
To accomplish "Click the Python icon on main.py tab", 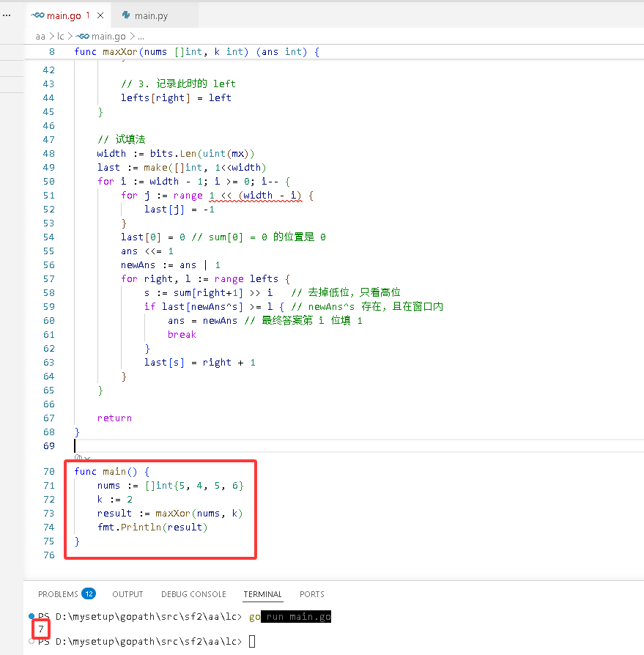I will (126, 15).
